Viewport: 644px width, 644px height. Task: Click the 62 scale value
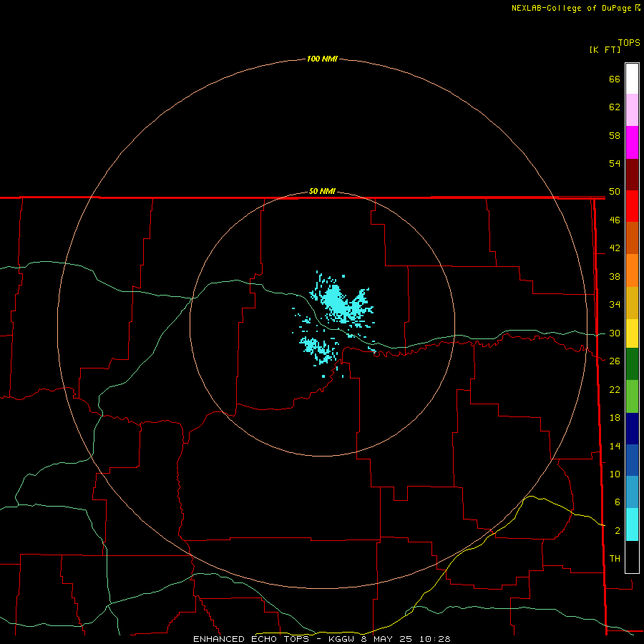(x=615, y=107)
